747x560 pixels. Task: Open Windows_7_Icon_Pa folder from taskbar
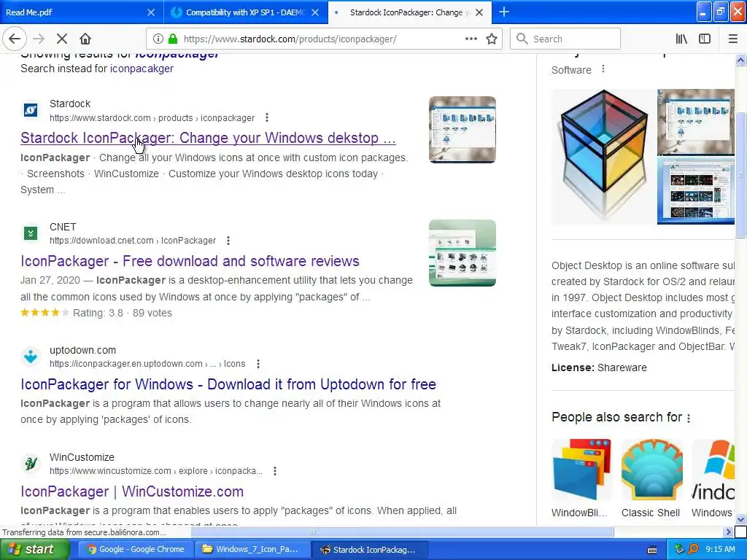click(x=251, y=549)
